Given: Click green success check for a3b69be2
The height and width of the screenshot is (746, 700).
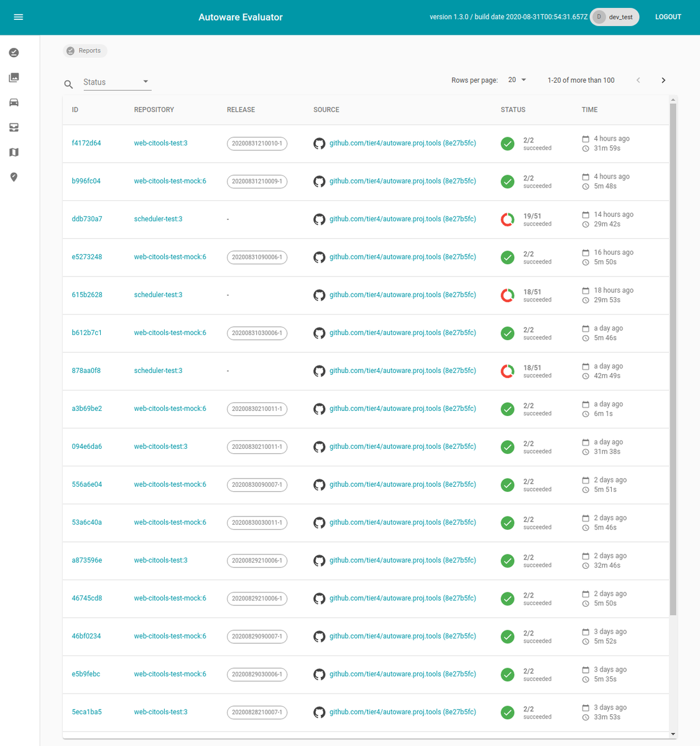Looking at the screenshot, I should tap(508, 409).
